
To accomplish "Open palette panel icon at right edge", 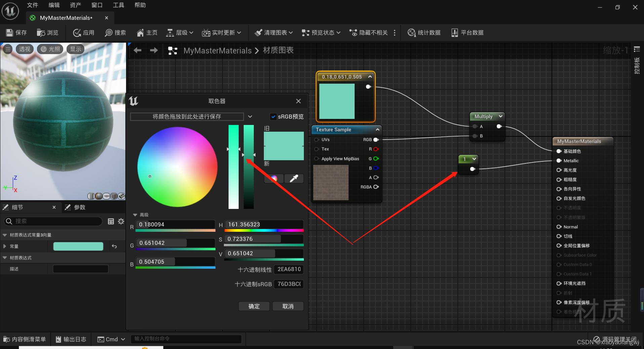I will (x=637, y=49).
